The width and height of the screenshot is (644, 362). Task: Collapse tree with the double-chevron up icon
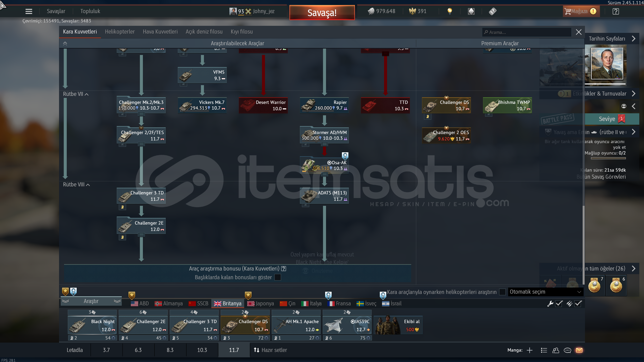pos(65,44)
